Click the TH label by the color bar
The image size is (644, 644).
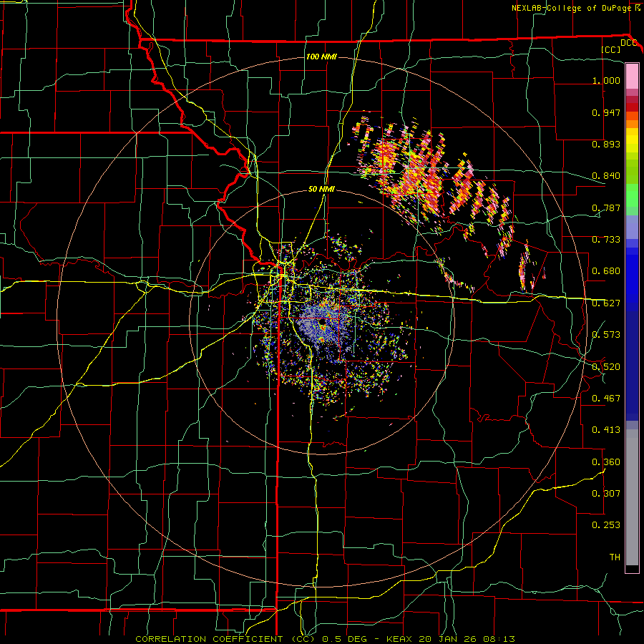pos(615,557)
